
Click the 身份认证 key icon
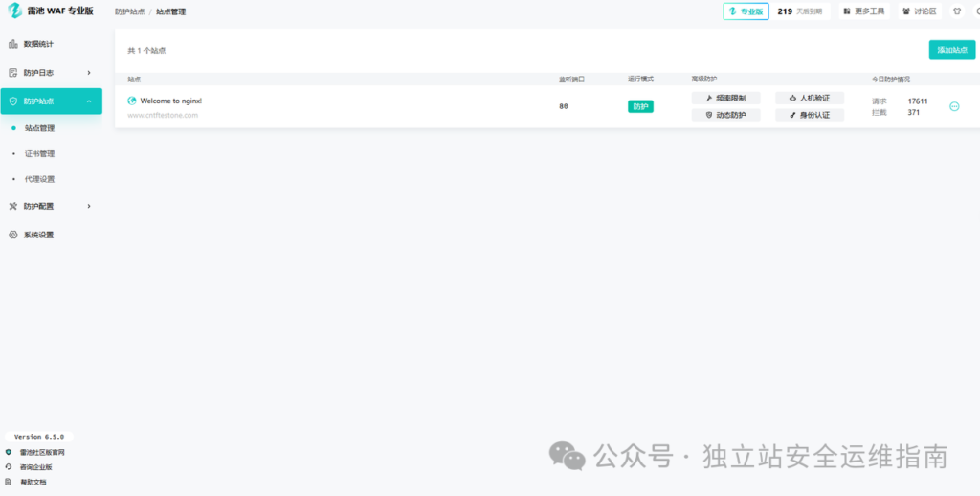click(793, 115)
